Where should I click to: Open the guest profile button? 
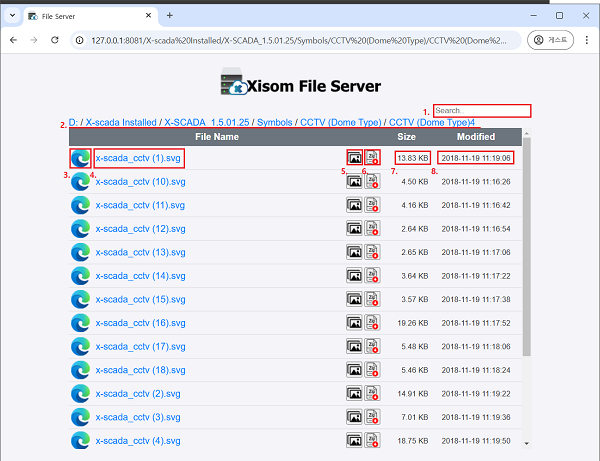point(550,40)
